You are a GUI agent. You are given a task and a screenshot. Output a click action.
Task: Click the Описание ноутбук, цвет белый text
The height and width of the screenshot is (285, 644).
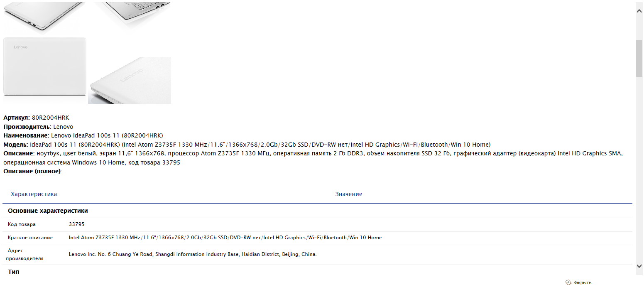coord(313,158)
